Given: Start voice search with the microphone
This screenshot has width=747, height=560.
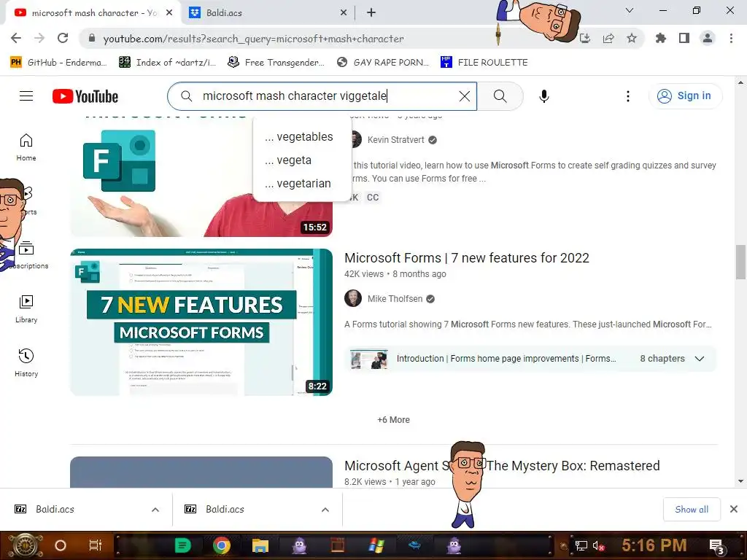Looking at the screenshot, I should (x=543, y=96).
